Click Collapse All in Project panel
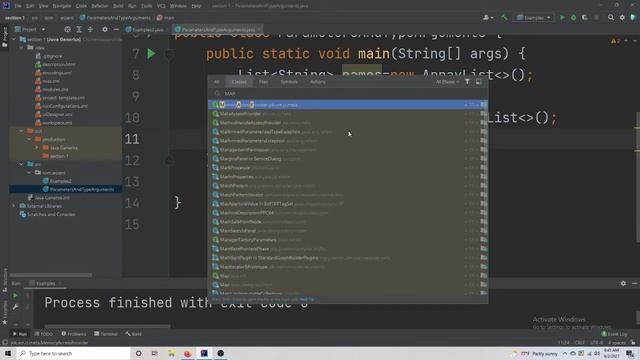 click(90, 29)
